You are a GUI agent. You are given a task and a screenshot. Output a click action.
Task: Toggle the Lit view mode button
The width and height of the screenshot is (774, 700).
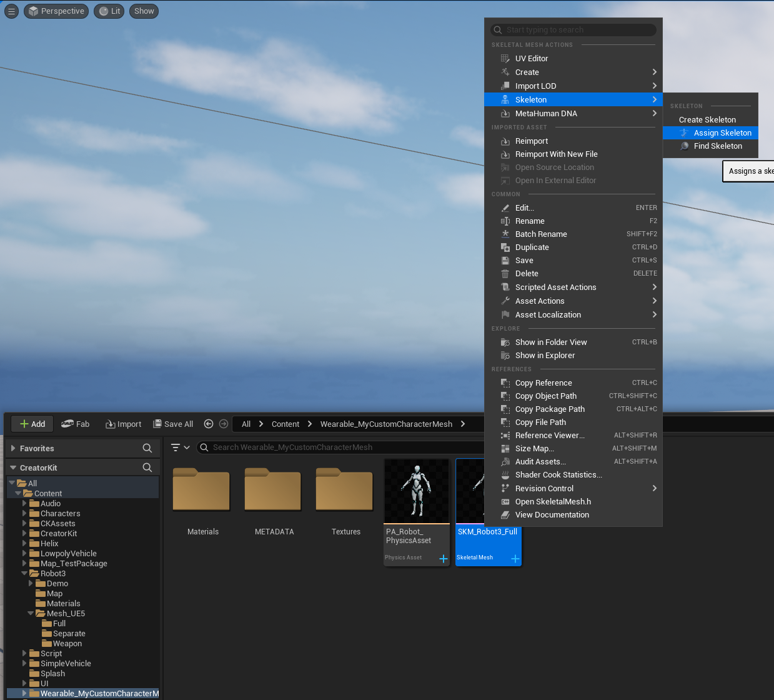[x=110, y=11]
